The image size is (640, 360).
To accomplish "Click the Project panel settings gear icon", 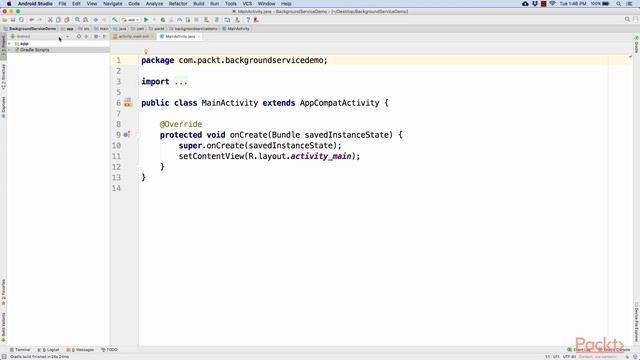I will pos(96,36).
